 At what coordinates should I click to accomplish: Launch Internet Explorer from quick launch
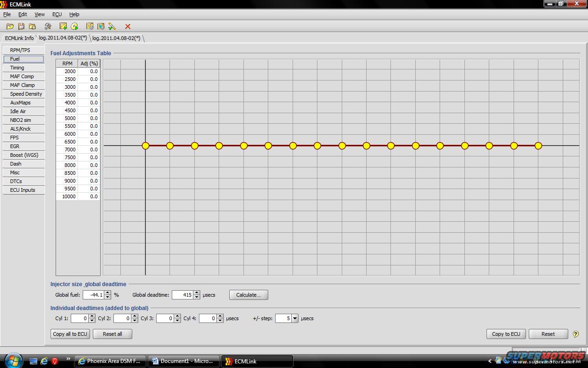(x=44, y=361)
